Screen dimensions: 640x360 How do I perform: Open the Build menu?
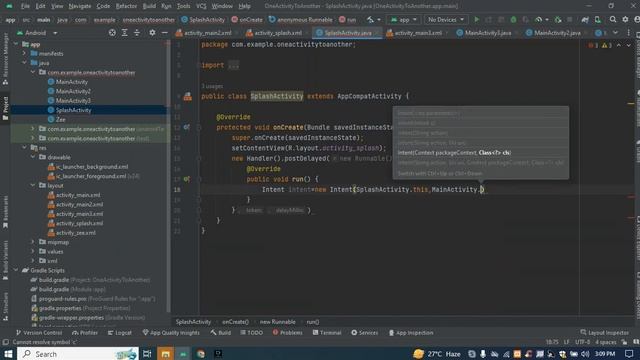pos(149,6)
